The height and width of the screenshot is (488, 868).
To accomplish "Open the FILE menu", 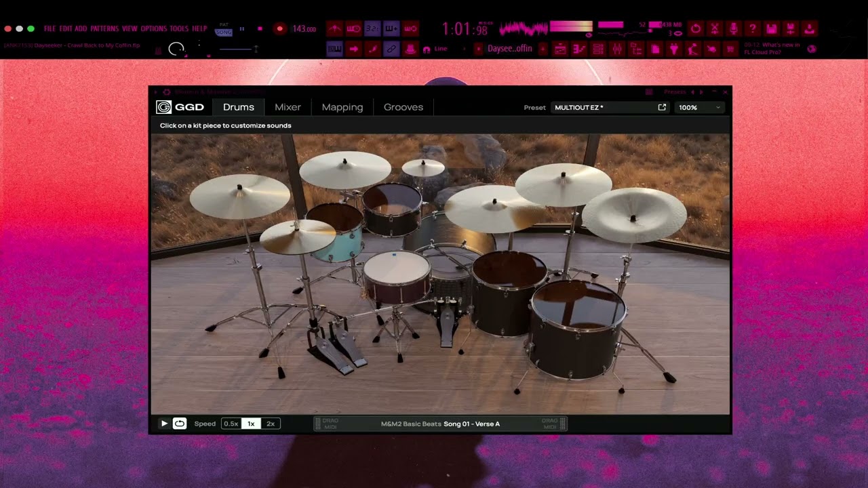I will [50, 28].
